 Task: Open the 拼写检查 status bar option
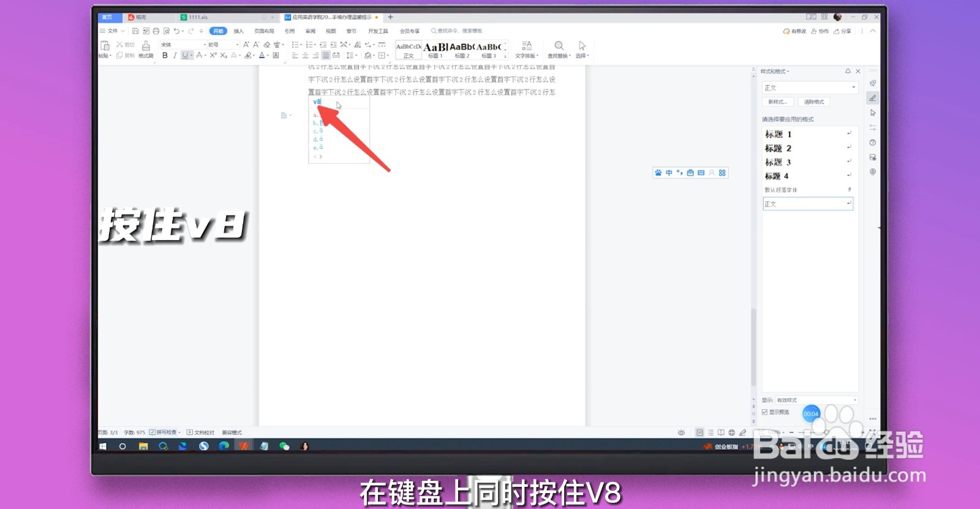pos(165,432)
